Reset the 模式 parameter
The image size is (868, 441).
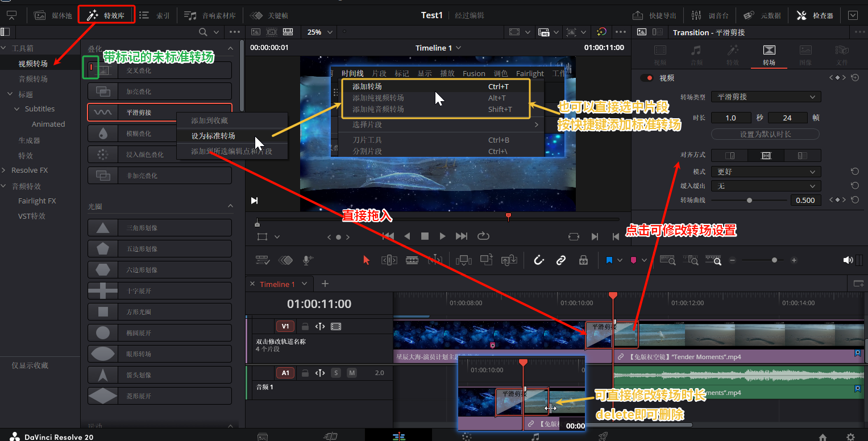point(854,172)
